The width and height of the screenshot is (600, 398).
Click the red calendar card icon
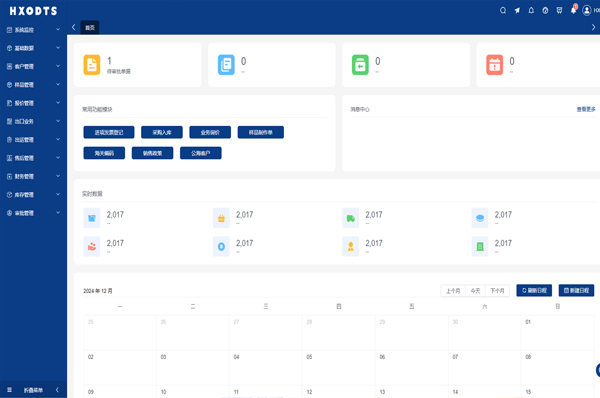[494, 65]
